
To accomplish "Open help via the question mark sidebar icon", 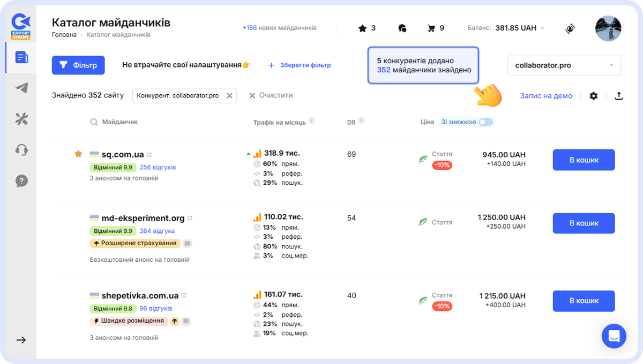I will [x=20, y=181].
